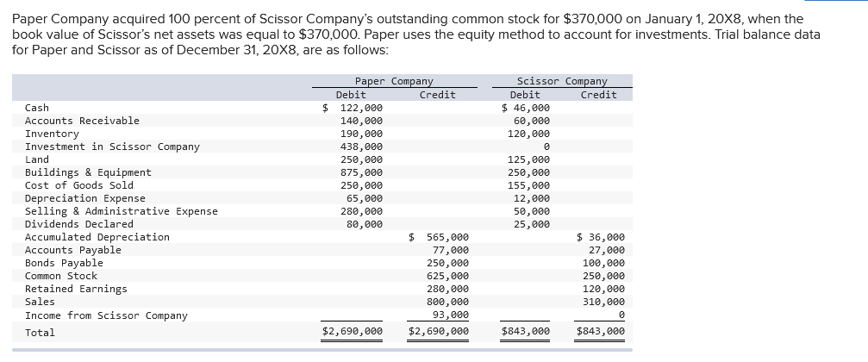
Task: Click the 'Paper Company' column header
Action: (394, 81)
